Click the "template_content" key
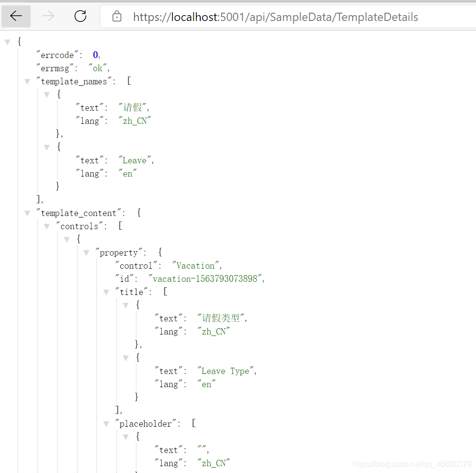The image size is (476, 473). (x=78, y=213)
